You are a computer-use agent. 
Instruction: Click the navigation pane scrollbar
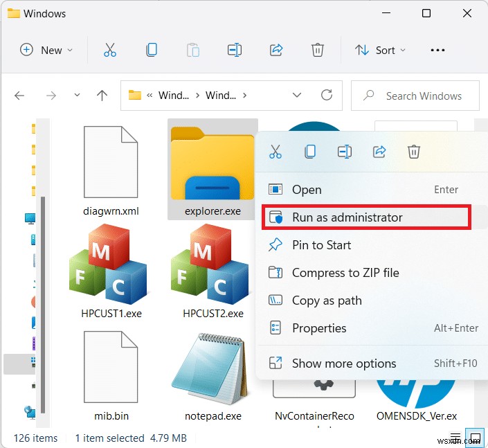click(x=43, y=305)
